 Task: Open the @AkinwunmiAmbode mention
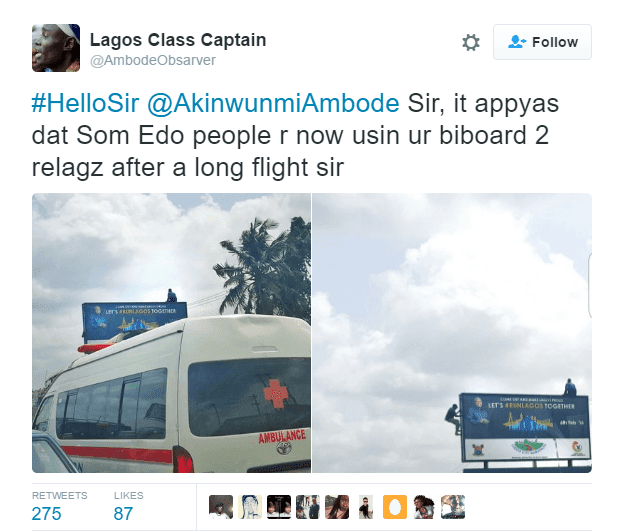point(273,103)
